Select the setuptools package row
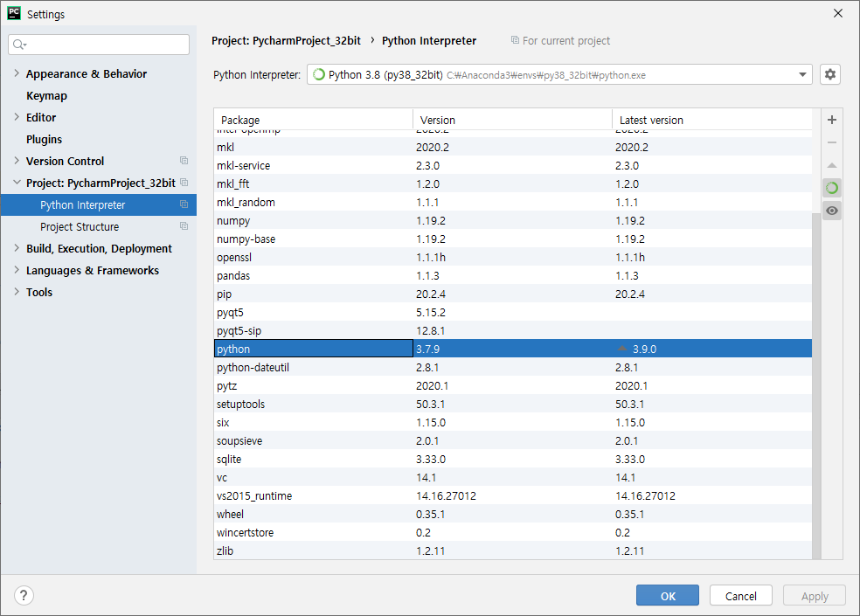860x616 pixels. pyautogui.click(x=513, y=405)
